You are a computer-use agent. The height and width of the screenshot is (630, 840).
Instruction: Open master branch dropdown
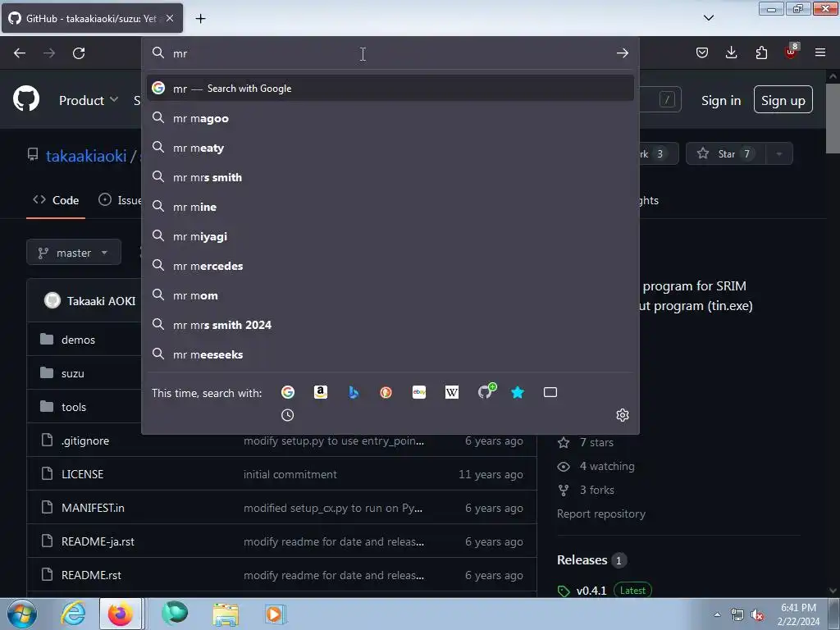73,253
